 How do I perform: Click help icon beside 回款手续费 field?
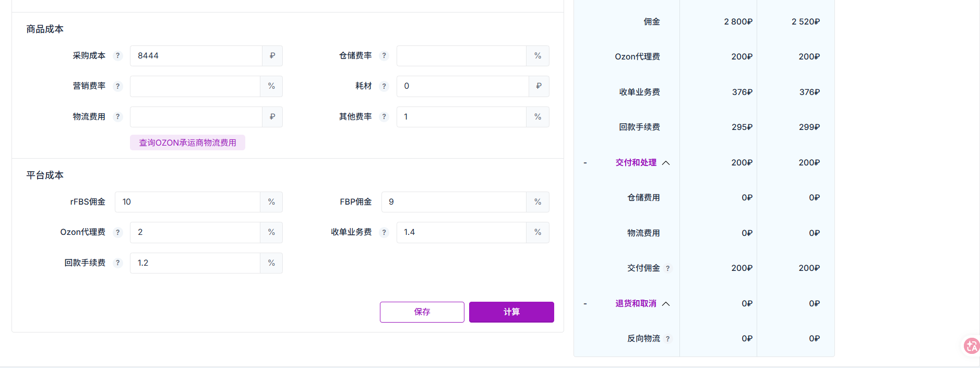[x=118, y=263]
